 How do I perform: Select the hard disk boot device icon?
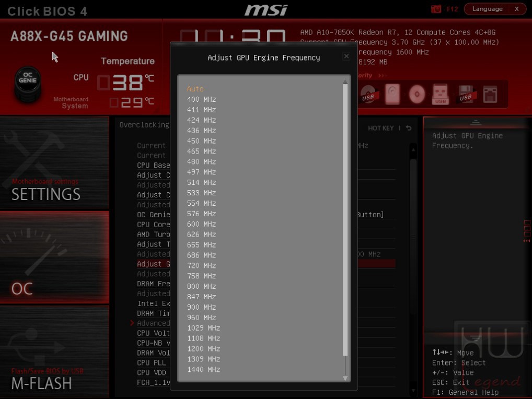pos(392,94)
